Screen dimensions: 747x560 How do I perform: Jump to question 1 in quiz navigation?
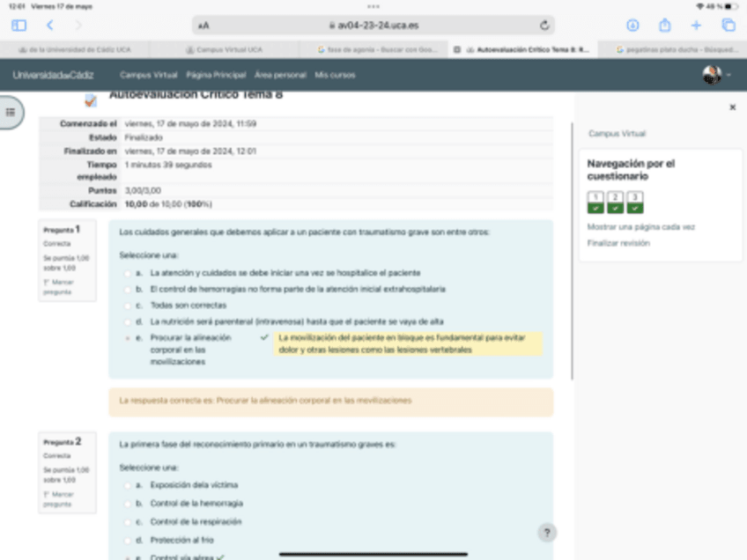(595, 203)
